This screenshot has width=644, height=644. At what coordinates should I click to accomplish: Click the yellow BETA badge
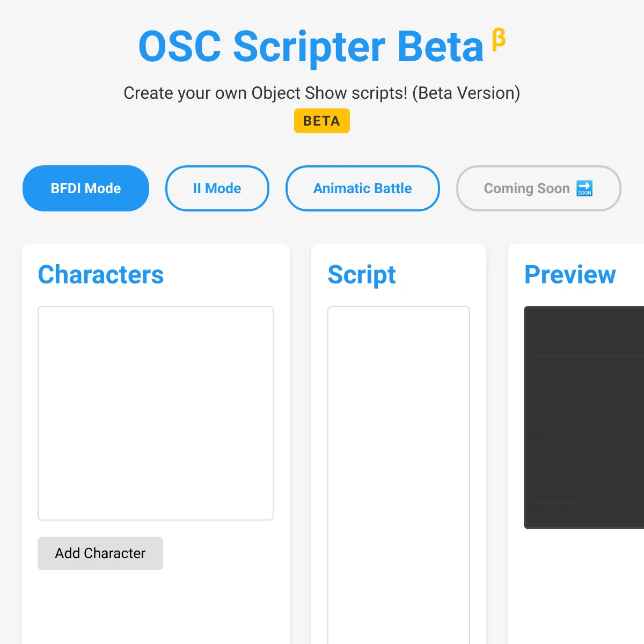pos(322,121)
